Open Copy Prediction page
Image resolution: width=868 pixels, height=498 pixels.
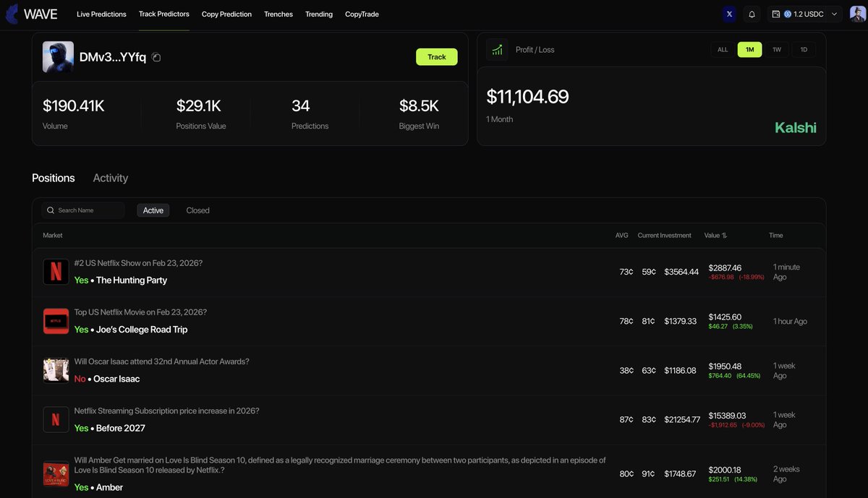[226, 14]
